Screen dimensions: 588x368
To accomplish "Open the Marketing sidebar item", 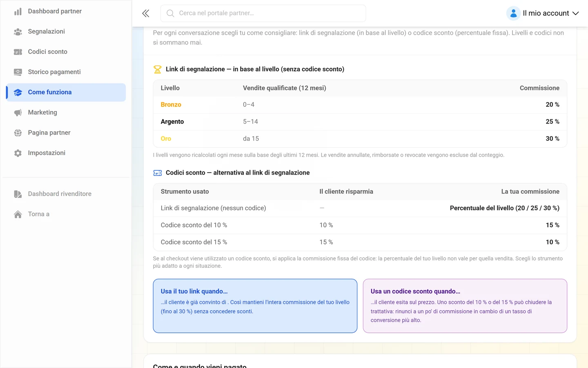I will tap(66, 112).
